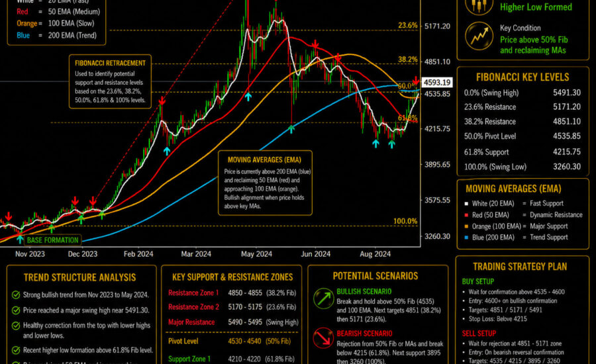Click the BEARISH SCENARIO title

[x=364, y=334]
